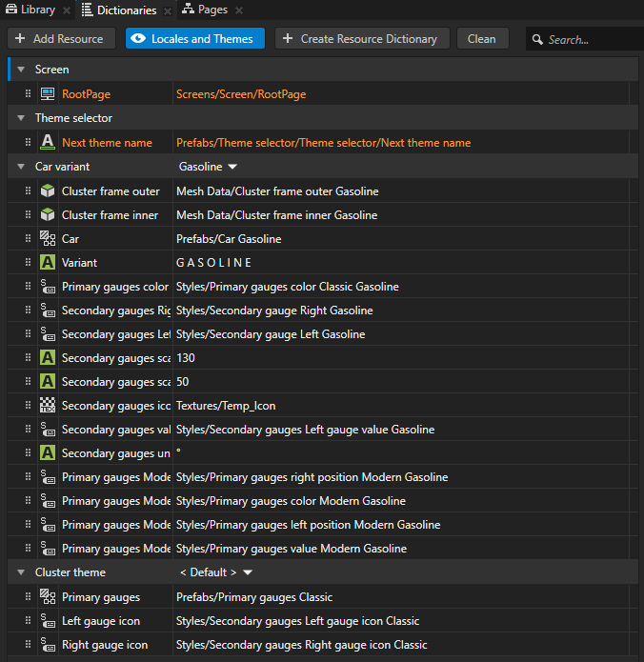
Task: Switch to the Library tab
Action: pyautogui.click(x=31, y=10)
